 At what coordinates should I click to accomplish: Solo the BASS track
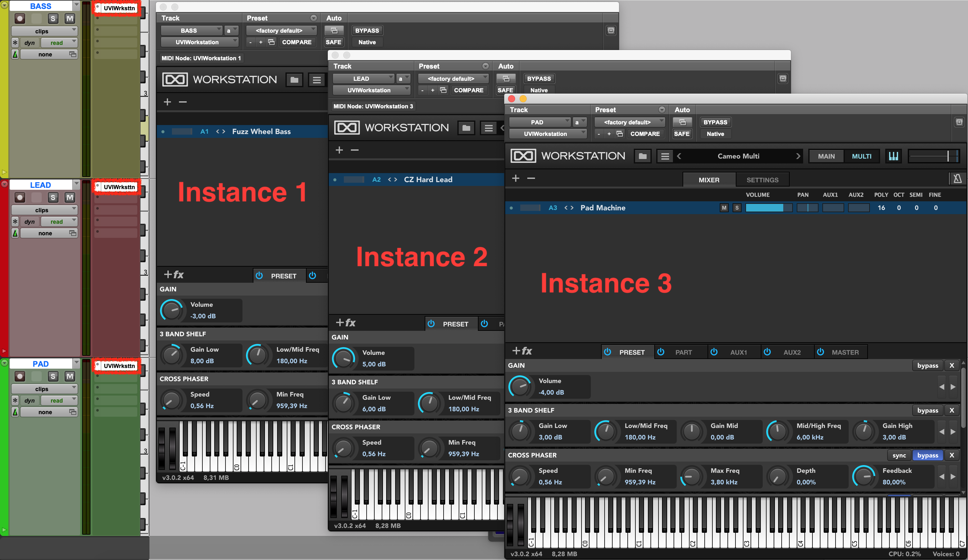pos(53,18)
